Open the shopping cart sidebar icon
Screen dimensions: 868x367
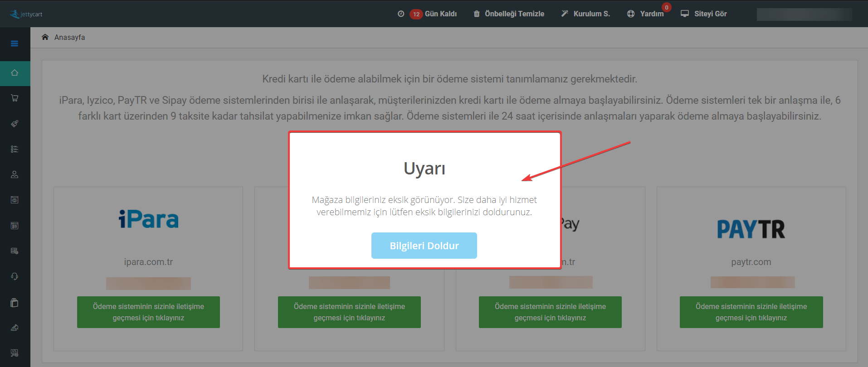coord(15,98)
